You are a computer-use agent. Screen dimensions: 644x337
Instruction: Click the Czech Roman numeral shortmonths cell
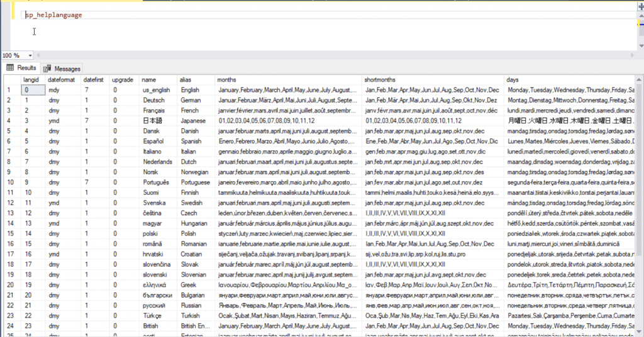433,213
